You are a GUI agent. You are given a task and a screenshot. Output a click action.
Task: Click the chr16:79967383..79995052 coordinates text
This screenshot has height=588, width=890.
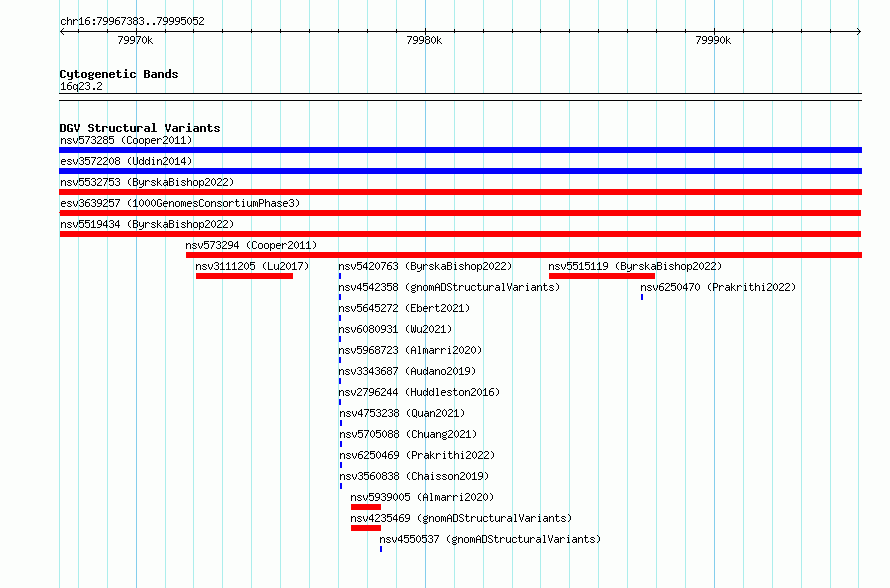tap(132, 22)
